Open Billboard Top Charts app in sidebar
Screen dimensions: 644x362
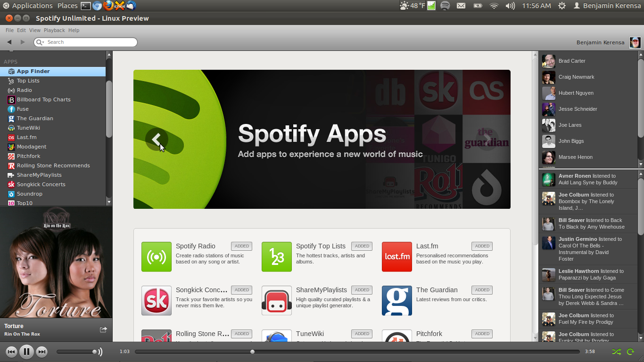[x=53, y=99]
